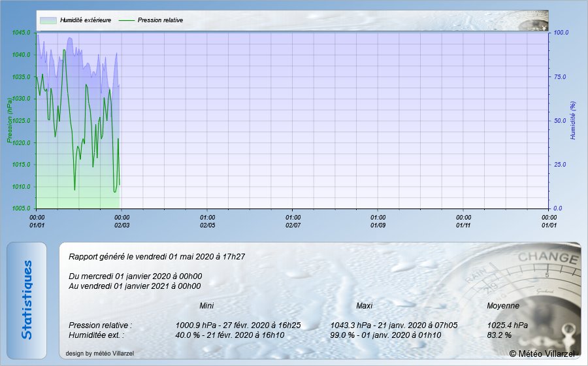Image resolution: width=588 pixels, height=366 pixels.
Task: Select the Pression relative legend label
Action: pyautogui.click(x=160, y=20)
